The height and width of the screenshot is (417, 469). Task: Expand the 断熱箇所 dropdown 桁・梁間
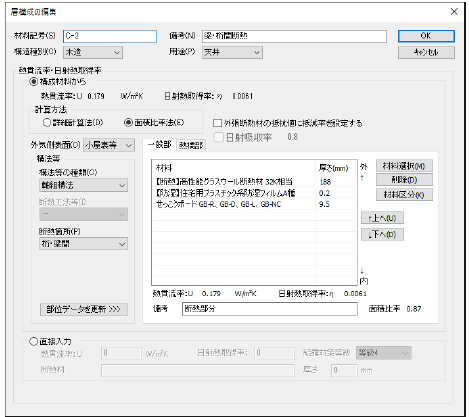click(83, 244)
